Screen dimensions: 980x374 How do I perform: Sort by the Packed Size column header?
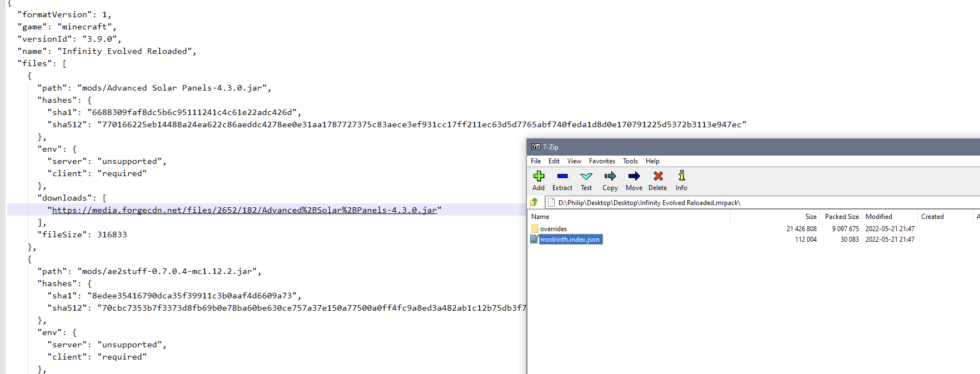click(x=841, y=217)
